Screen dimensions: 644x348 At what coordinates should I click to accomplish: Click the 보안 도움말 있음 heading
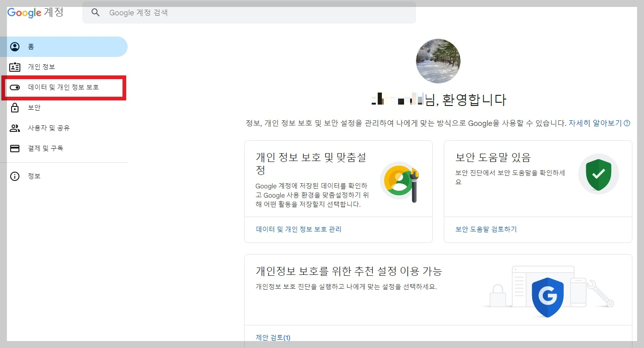(x=493, y=157)
